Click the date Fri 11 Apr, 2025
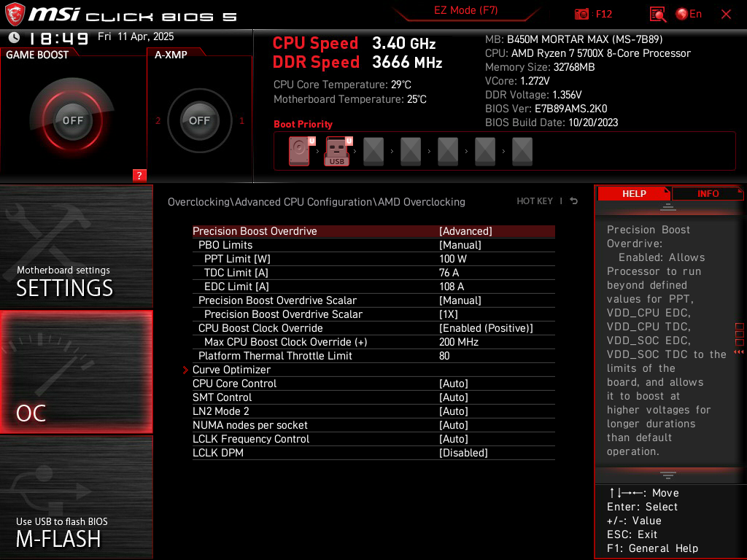This screenshot has width=747, height=560. click(x=136, y=36)
